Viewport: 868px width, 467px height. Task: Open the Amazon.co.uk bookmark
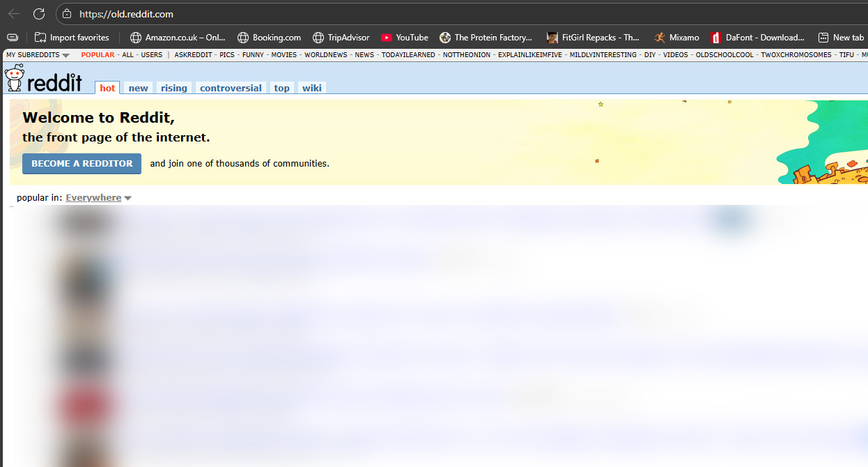(178, 38)
